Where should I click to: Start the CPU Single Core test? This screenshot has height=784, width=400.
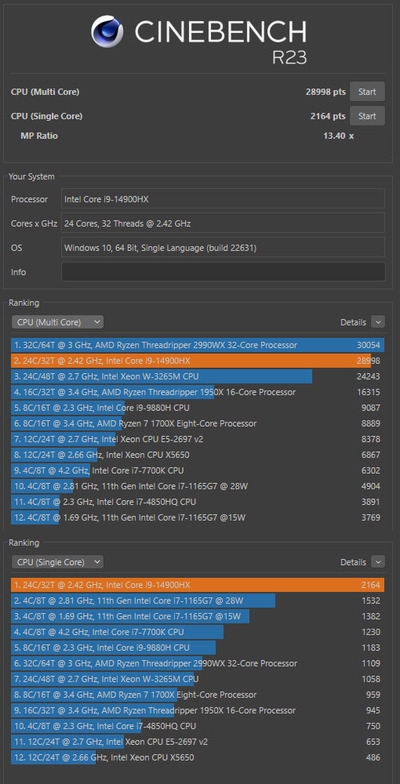click(367, 116)
